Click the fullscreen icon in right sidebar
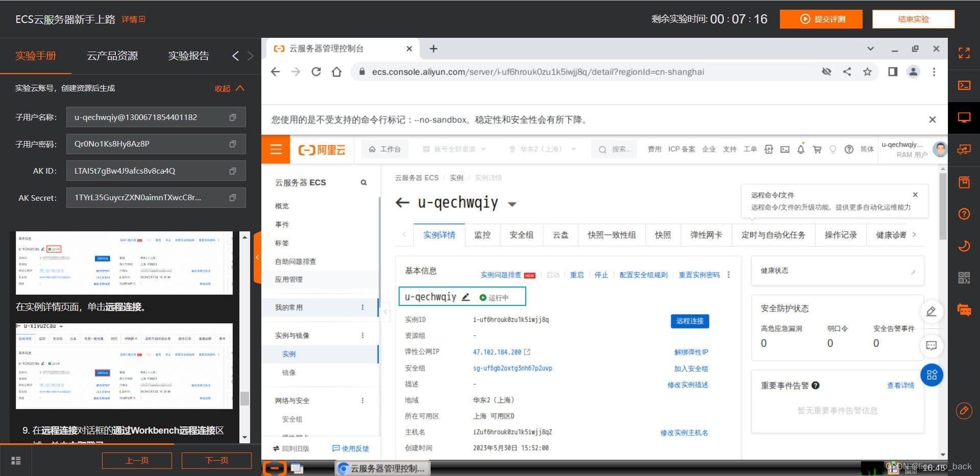The image size is (980, 476). (964, 53)
